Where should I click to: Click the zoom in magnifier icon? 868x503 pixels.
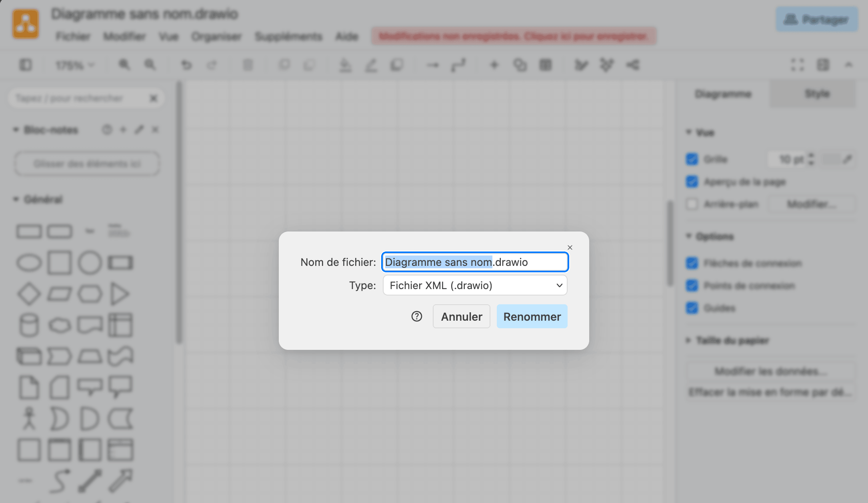(x=124, y=65)
